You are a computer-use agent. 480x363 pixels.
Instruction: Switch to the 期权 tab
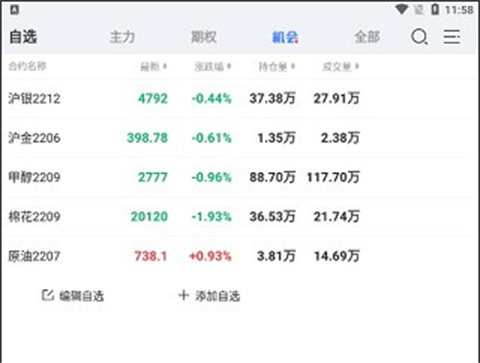(204, 37)
